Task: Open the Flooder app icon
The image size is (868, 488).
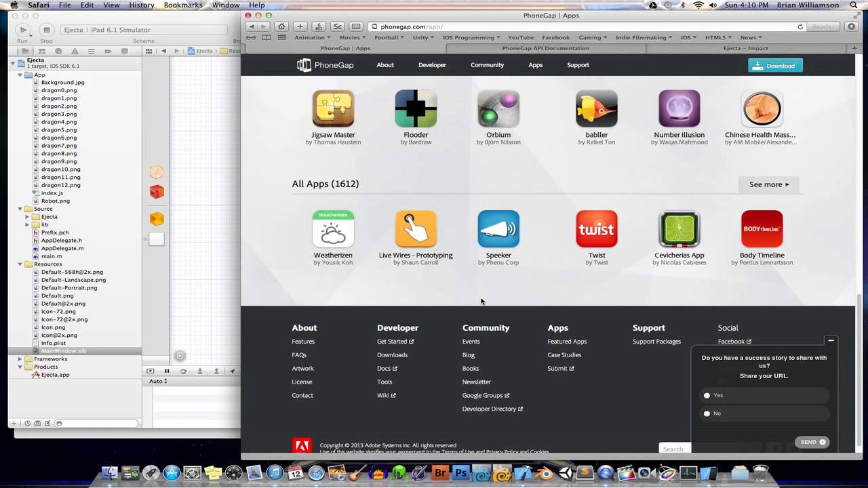Action: coord(416,108)
